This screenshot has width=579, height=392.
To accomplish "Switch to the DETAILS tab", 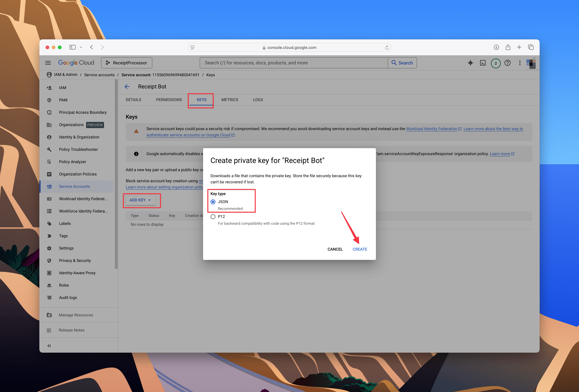I will (x=133, y=100).
